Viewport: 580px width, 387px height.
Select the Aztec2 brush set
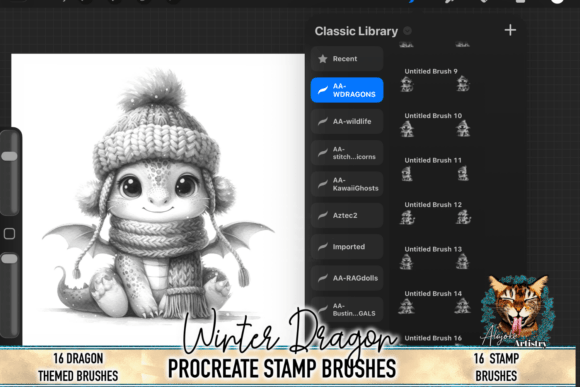pyautogui.click(x=347, y=215)
